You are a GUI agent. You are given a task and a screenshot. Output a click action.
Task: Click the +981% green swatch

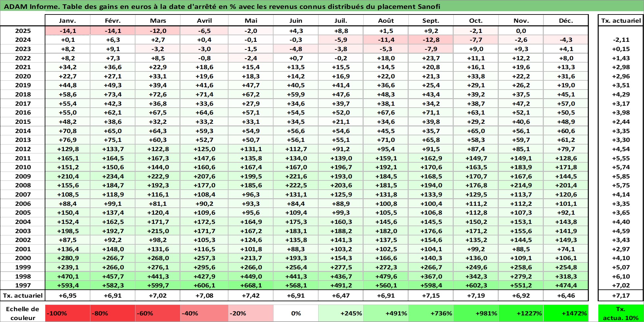[476, 313]
